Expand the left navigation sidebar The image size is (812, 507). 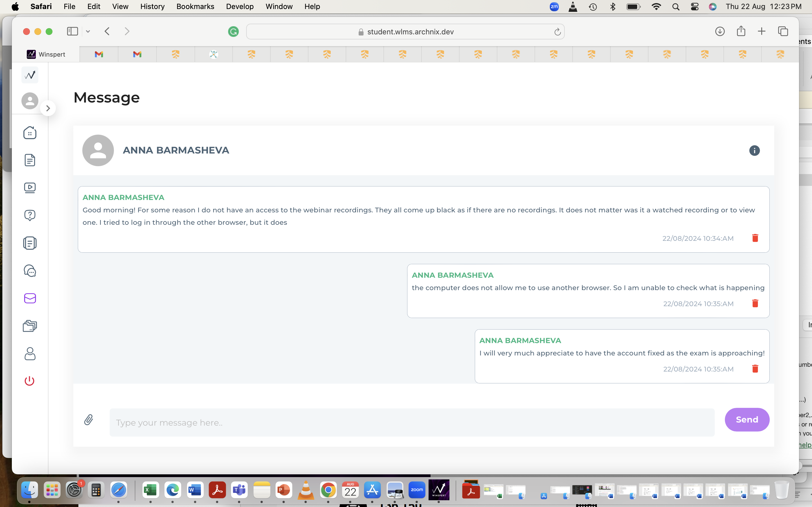tap(48, 108)
